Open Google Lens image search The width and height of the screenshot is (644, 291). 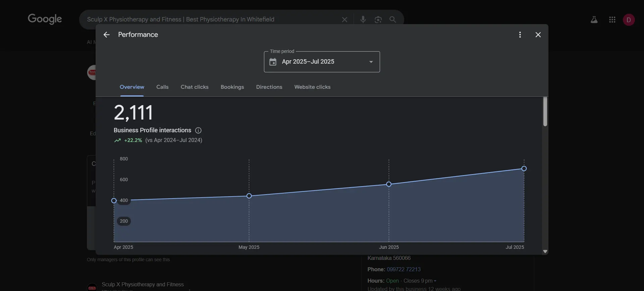(x=378, y=19)
